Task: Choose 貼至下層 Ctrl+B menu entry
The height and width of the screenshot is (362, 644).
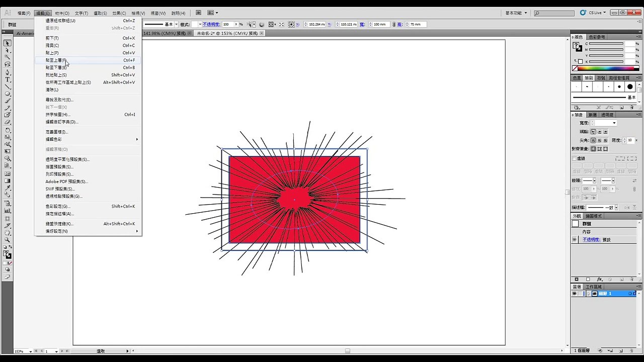Action: (88, 67)
